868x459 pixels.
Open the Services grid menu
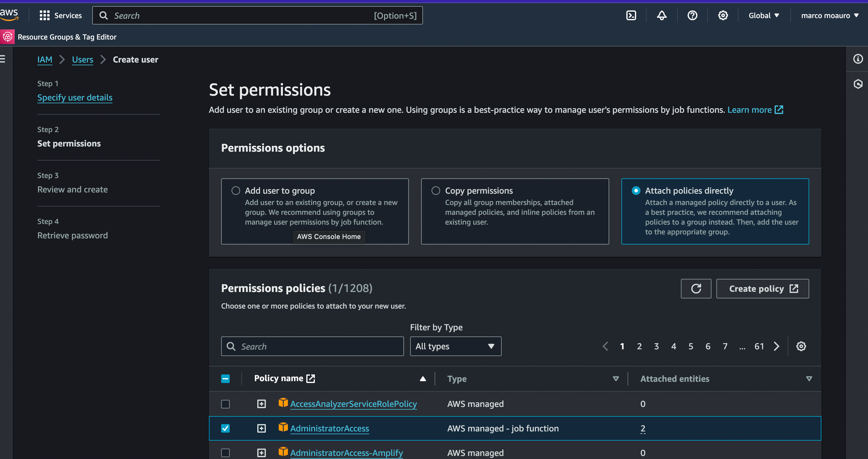[x=44, y=15]
